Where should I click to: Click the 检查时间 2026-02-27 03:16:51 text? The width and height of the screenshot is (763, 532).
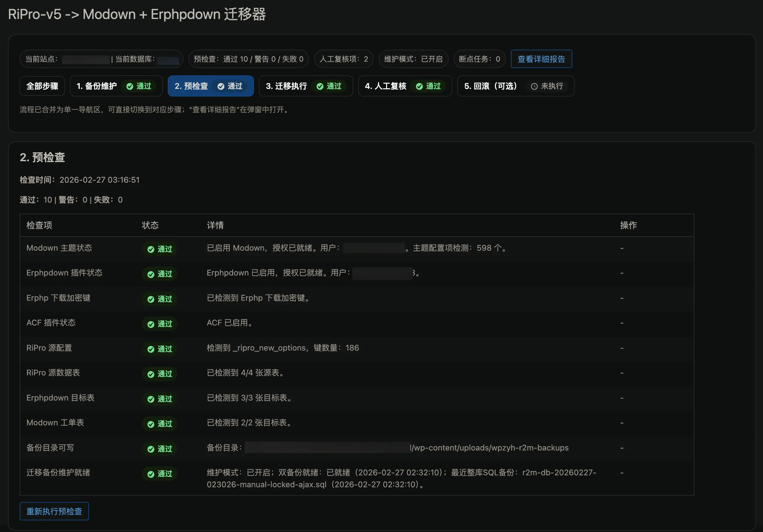80,180
